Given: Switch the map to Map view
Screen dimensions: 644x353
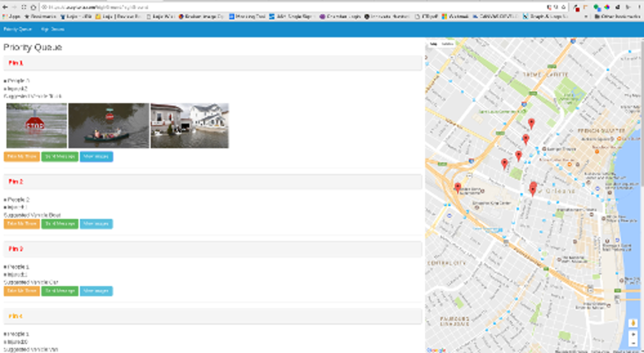Looking at the screenshot, I should pos(433,44).
